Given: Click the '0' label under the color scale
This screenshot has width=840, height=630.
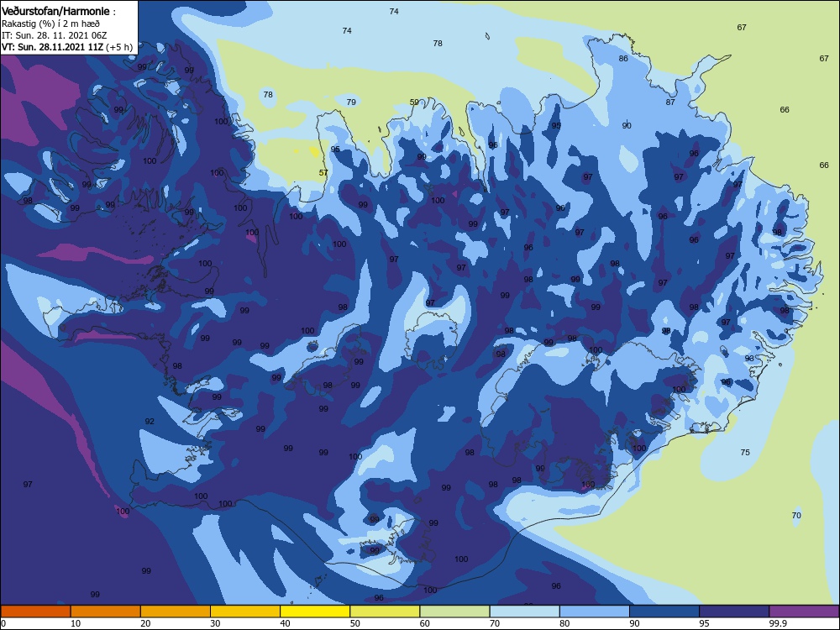Looking at the screenshot, I should 3,623.
